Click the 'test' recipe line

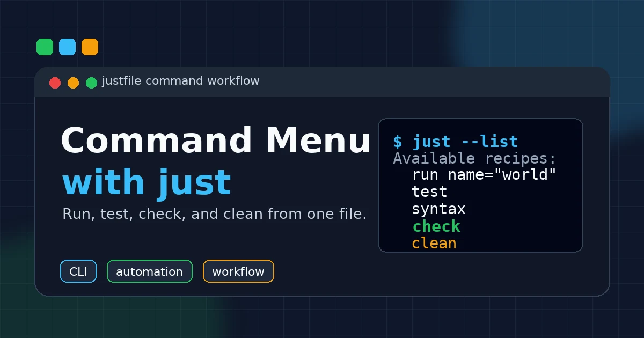[429, 192]
